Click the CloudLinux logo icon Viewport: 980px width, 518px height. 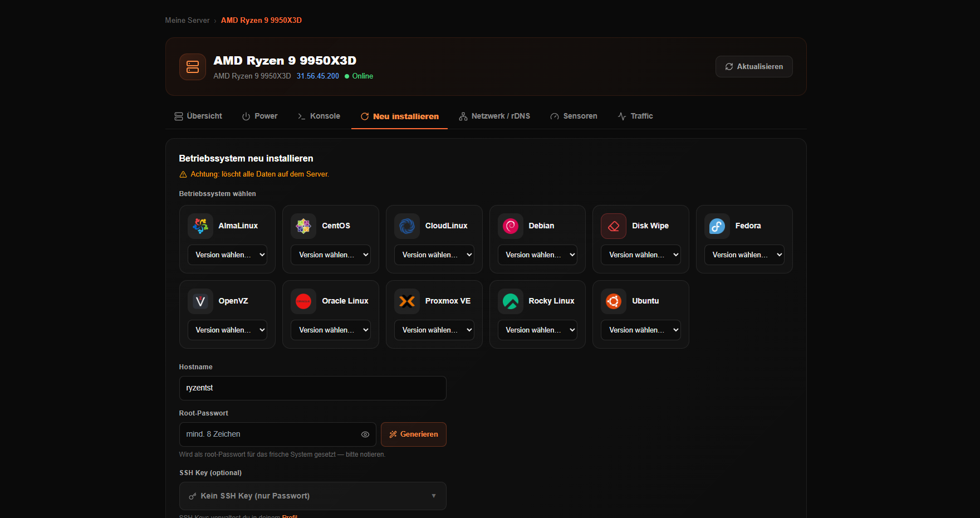click(407, 226)
